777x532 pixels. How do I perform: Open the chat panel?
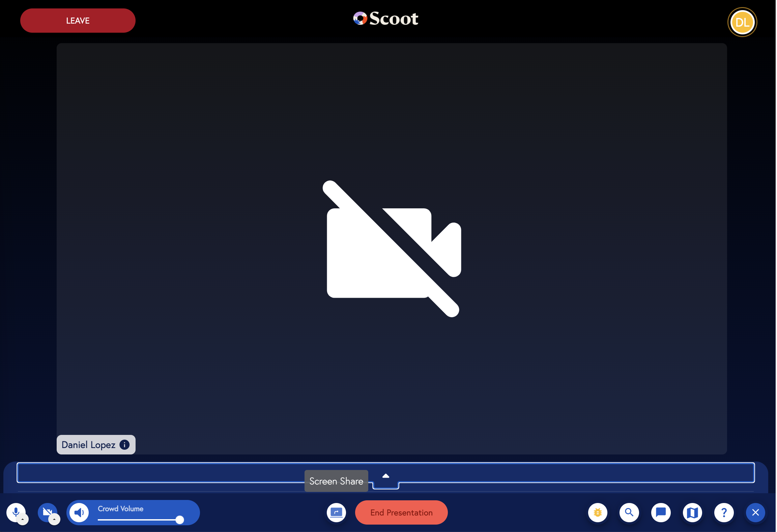point(661,512)
